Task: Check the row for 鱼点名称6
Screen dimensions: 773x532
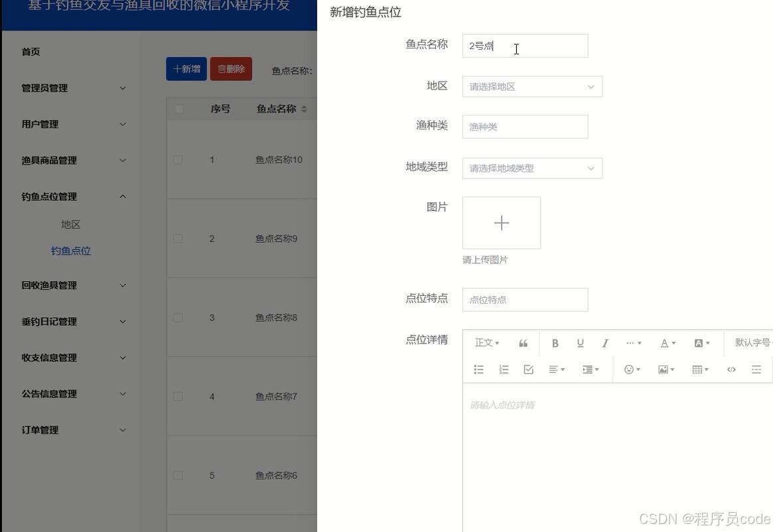Action: [x=178, y=476]
